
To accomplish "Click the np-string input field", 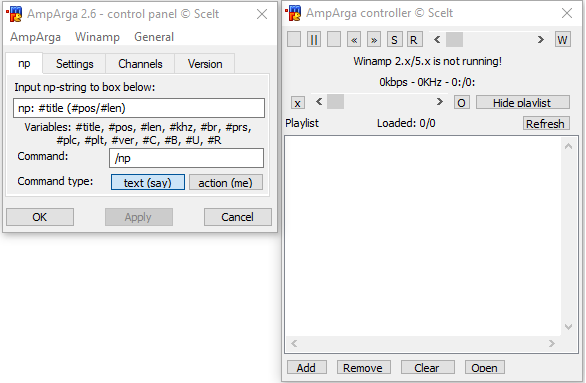I will click(x=139, y=108).
